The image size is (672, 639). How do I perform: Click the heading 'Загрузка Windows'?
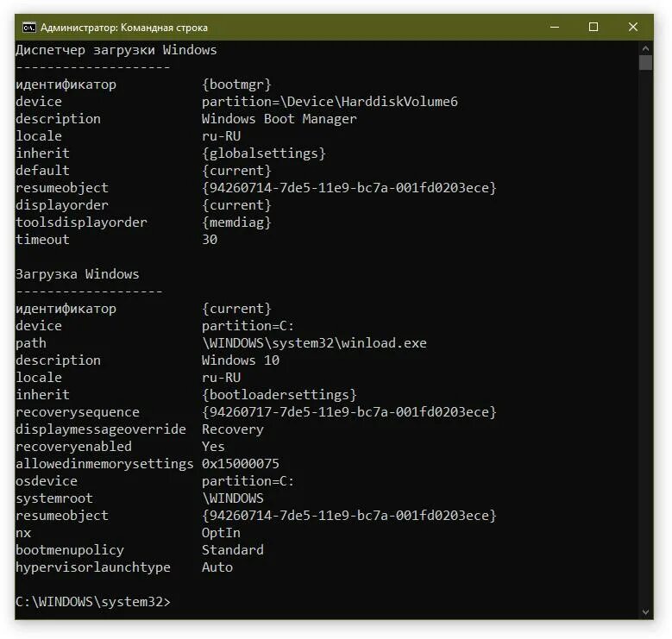click(77, 274)
